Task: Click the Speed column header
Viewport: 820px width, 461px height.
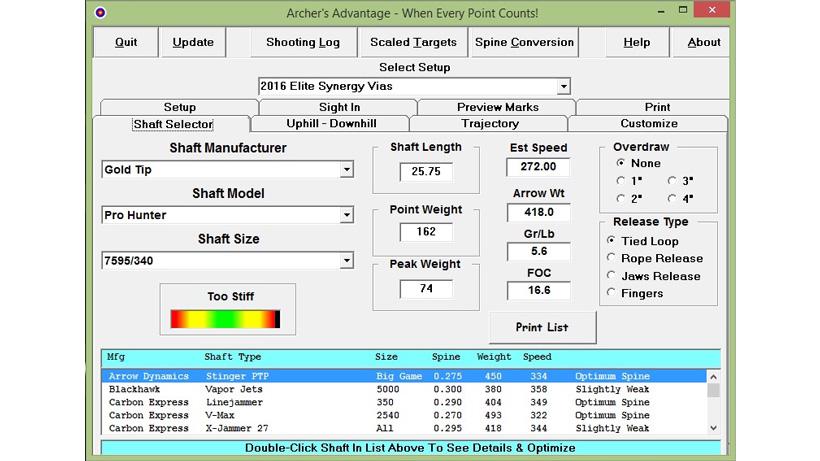Action: pyautogui.click(x=537, y=356)
